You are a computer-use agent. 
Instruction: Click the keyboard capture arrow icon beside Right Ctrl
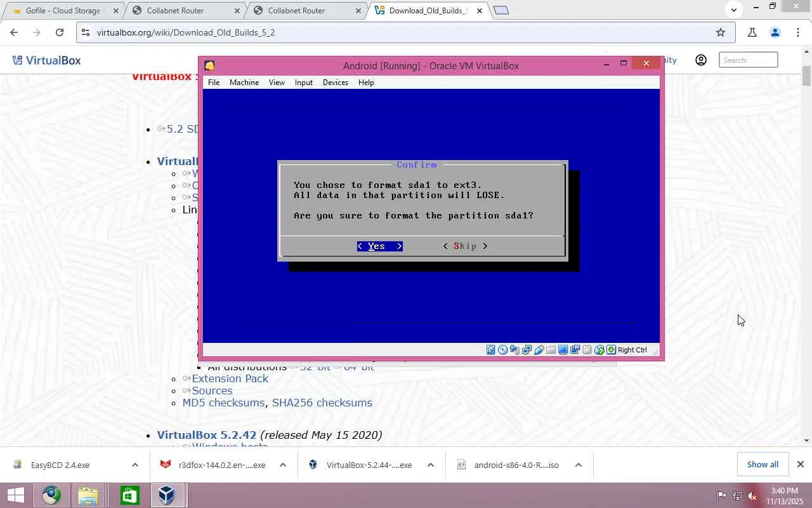[611, 350]
